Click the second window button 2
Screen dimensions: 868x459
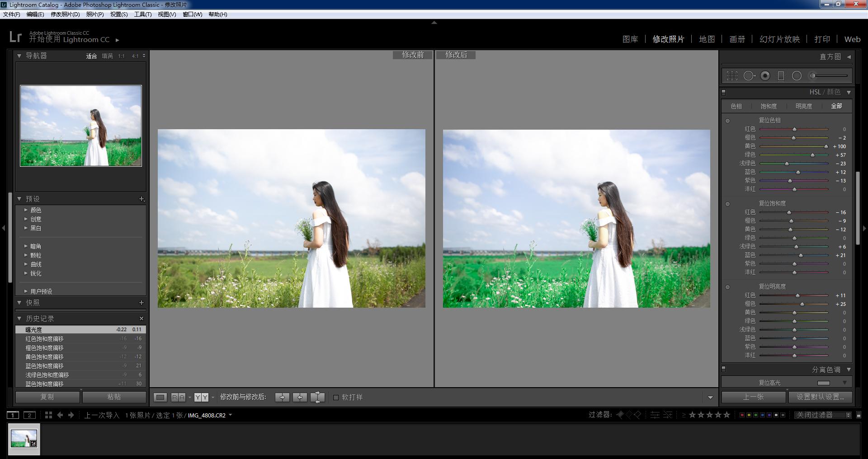(29, 415)
